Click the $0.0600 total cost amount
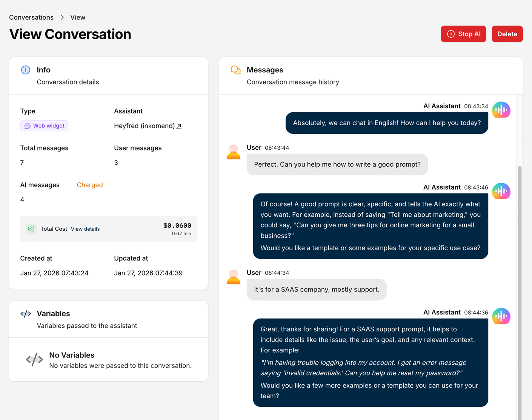This screenshot has height=420, width=532. coord(177,225)
